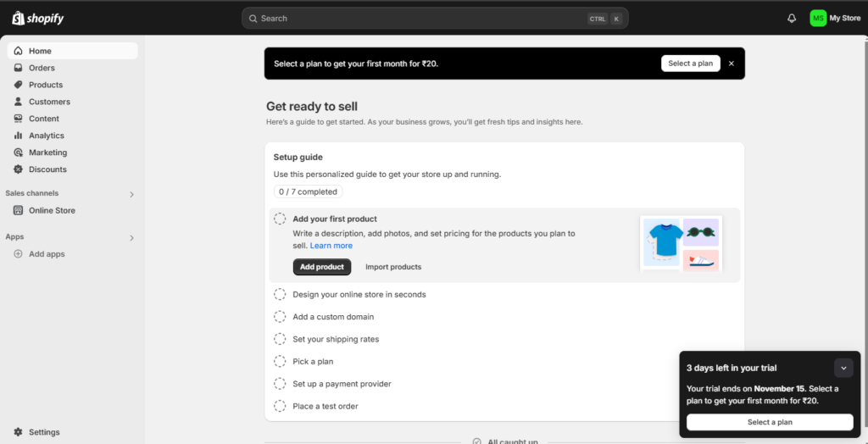Open Discounts badge icon

19,169
